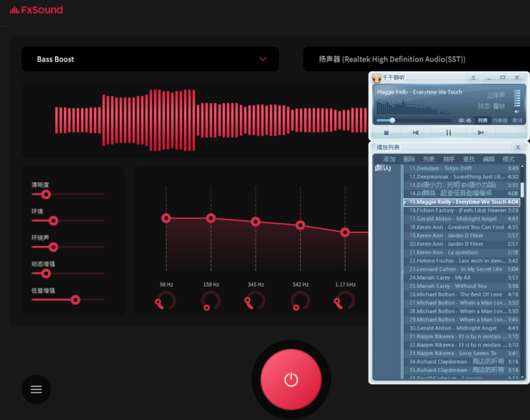The image size is (530, 420).
Task: Stop playback in 千千静听
Action: click(x=386, y=133)
